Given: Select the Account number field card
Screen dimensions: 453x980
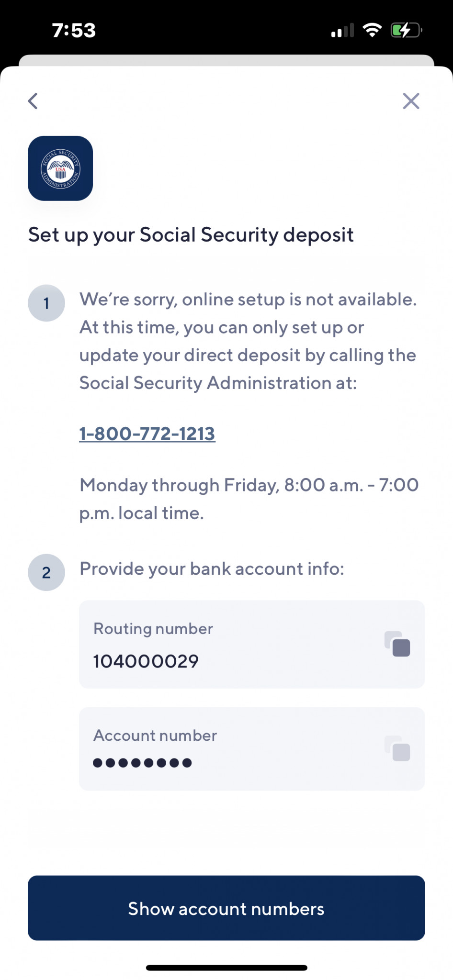Looking at the screenshot, I should pos(252,749).
